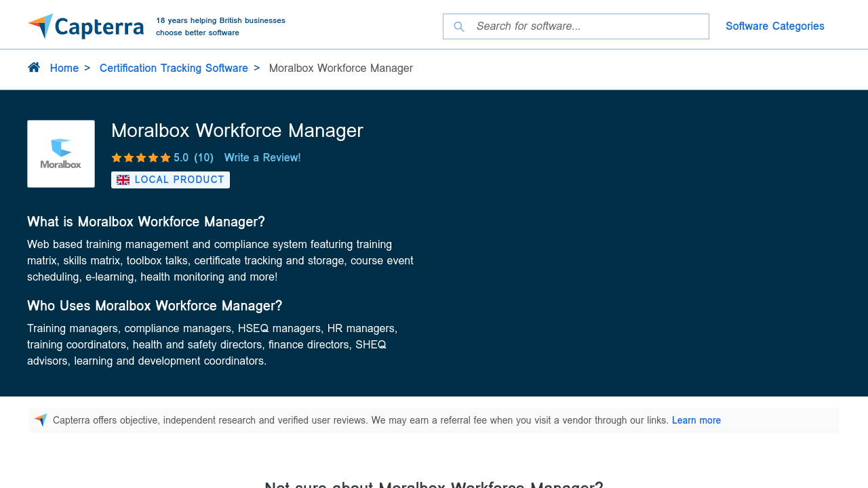Click the LOCAL PRODUCT badge

(170, 180)
